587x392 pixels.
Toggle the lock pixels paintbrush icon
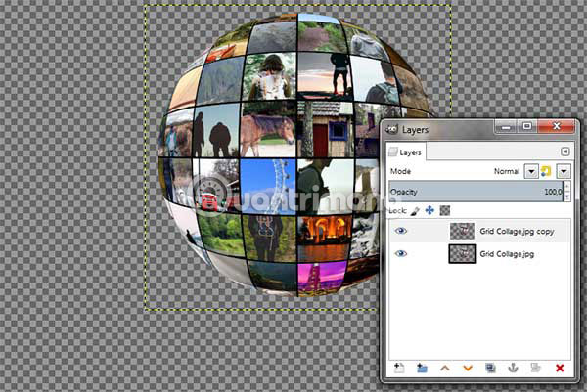(x=414, y=209)
